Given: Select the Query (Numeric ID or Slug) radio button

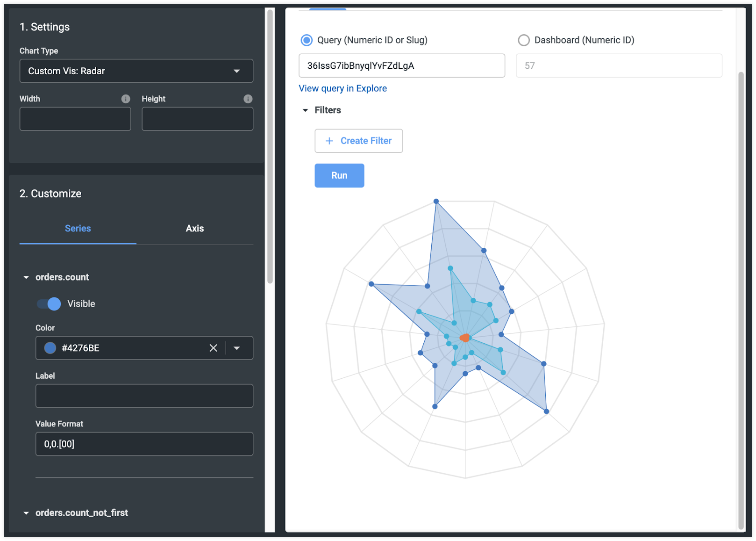Looking at the screenshot, I should 306,40.
